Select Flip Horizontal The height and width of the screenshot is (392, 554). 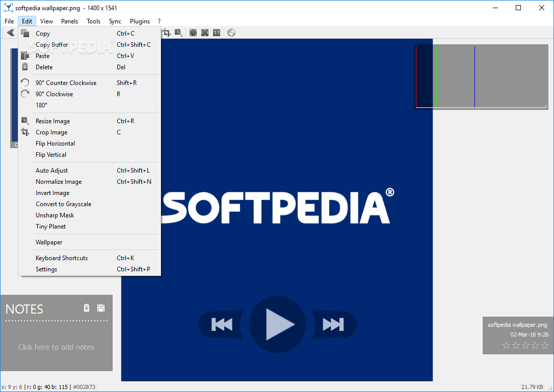tap(90, 144)
